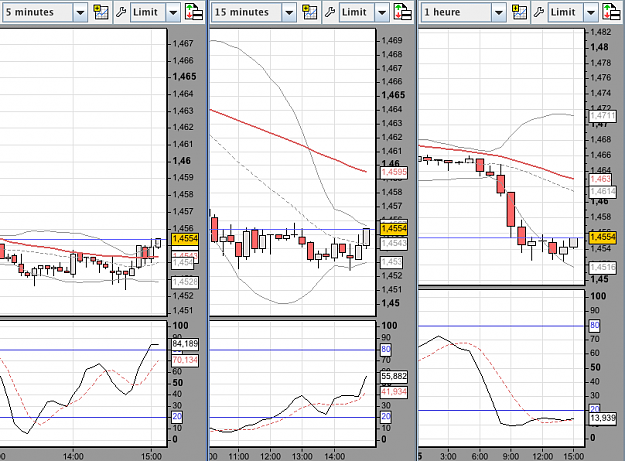Expand the Limit order type list in 15 minutes chart
The width and height of the screenshot is (625, 461).
coord(382,13)
